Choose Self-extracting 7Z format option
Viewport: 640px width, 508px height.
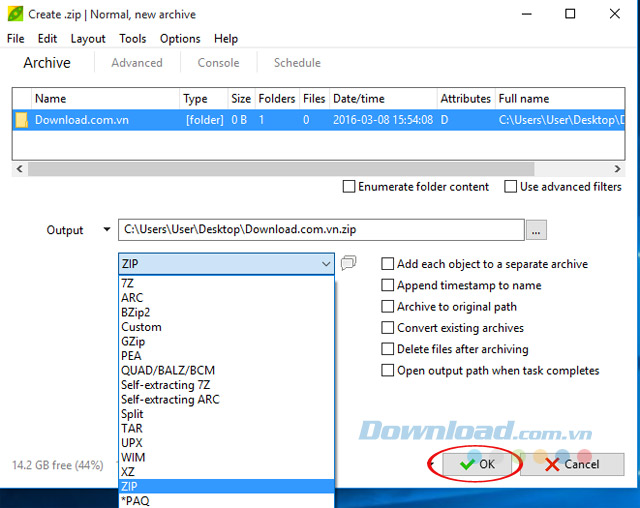point(167,385)
